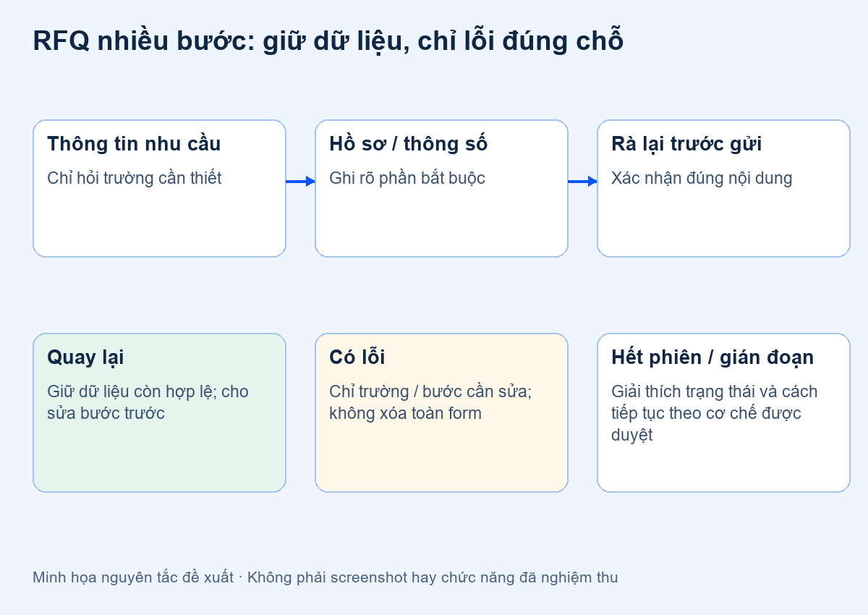This screenshot has height=615, width=868.
Task: Select the 'Rà lại trước gửi' heading
Action: tap(686, 144)
